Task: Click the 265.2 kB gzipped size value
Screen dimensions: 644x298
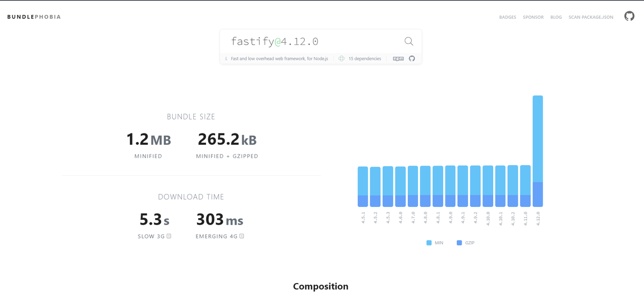Action: pos(227,140)
